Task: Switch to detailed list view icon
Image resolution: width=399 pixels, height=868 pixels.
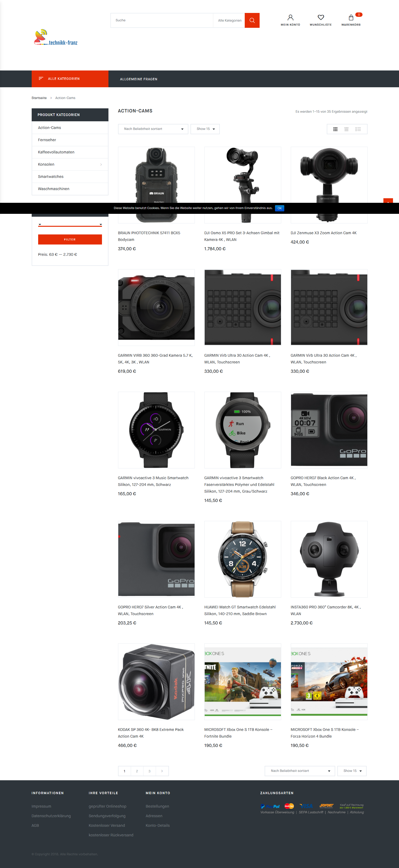Action: (358, 129)
